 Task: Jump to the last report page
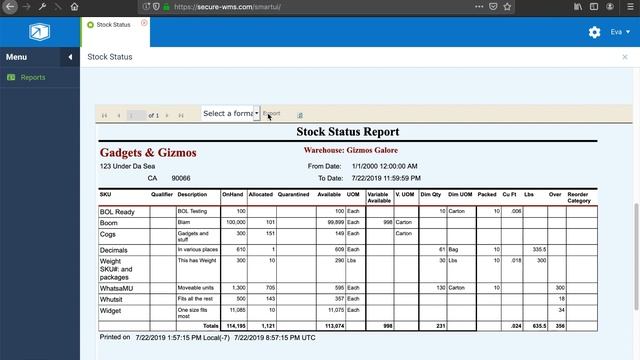181,116
